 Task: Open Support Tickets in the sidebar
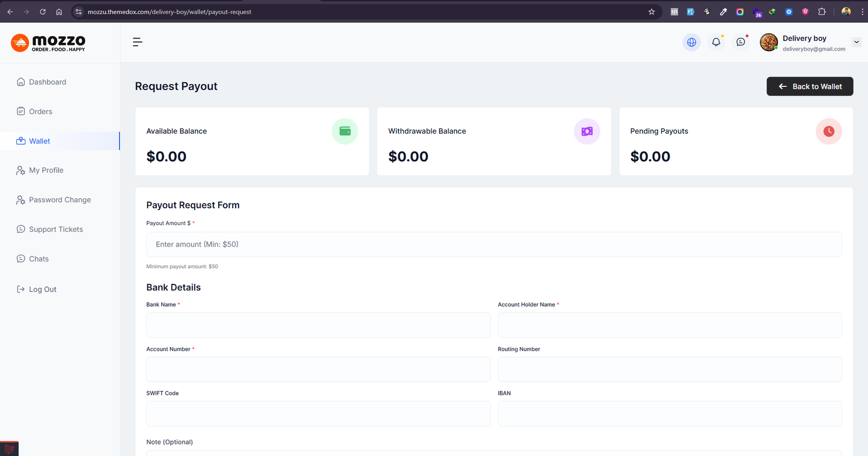click(56, 230)
